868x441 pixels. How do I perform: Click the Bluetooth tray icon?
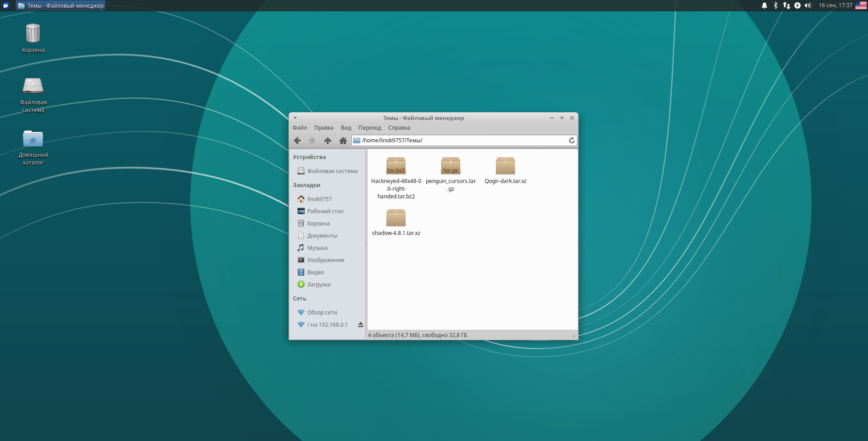[776, 5]
